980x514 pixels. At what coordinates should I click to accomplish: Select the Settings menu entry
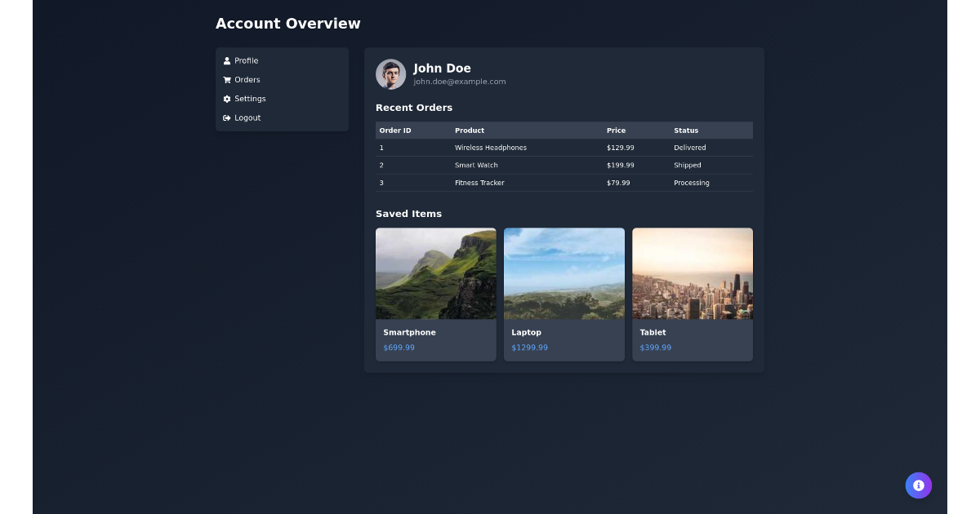pos(250,99)
